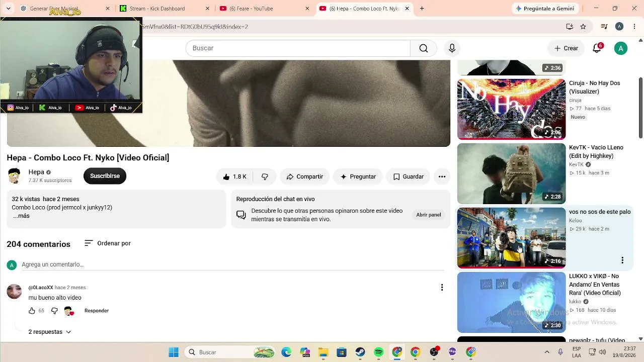
Task: Open the Ciruja - No Hay Dos thumbnail
Action: pos(511,109)
